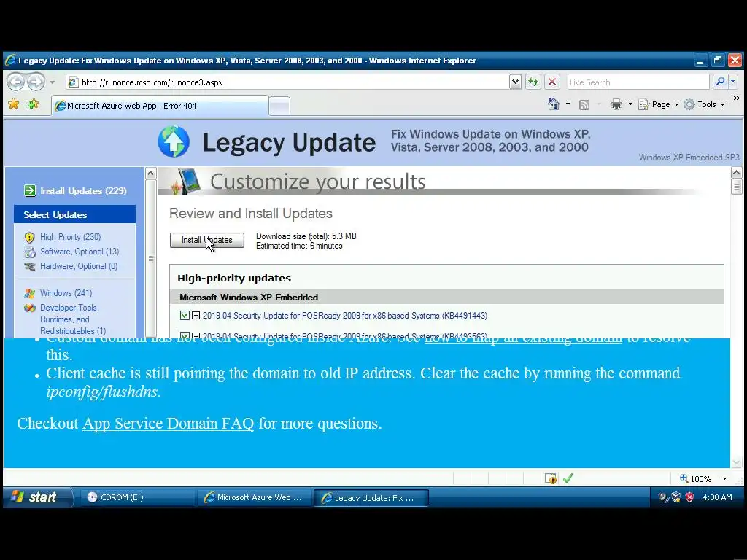This screenshot has height=560, width=747.
Task: Print the page with printer icon
Action: pyautogui.click(x=616, y=104)
